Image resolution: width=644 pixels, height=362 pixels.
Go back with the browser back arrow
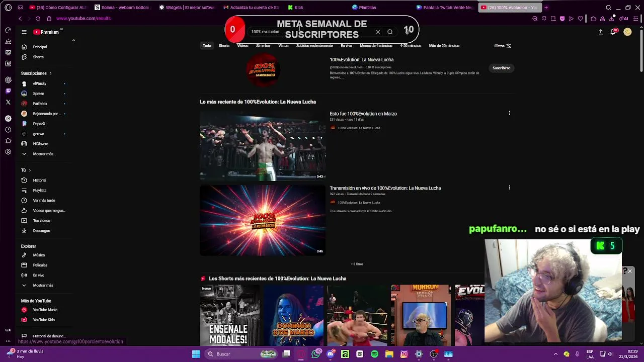[20, 19]
